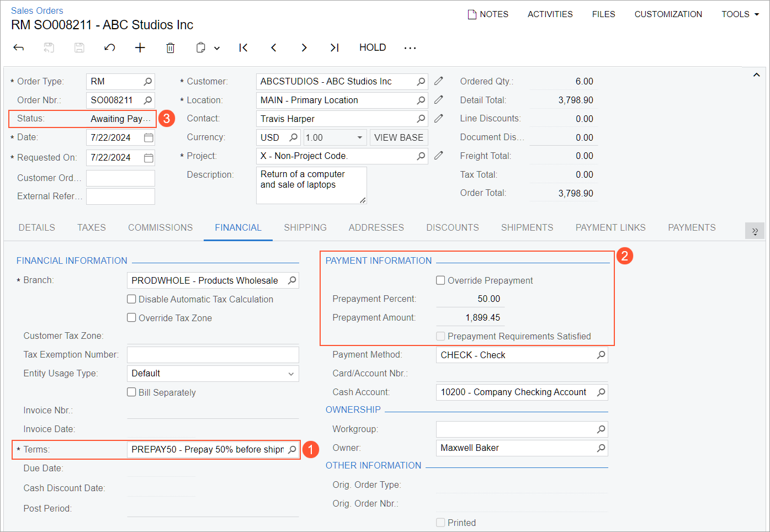Open lookup for Payment Method field
Viewport: 770px width, 532px height.
(x=601, y=355)
